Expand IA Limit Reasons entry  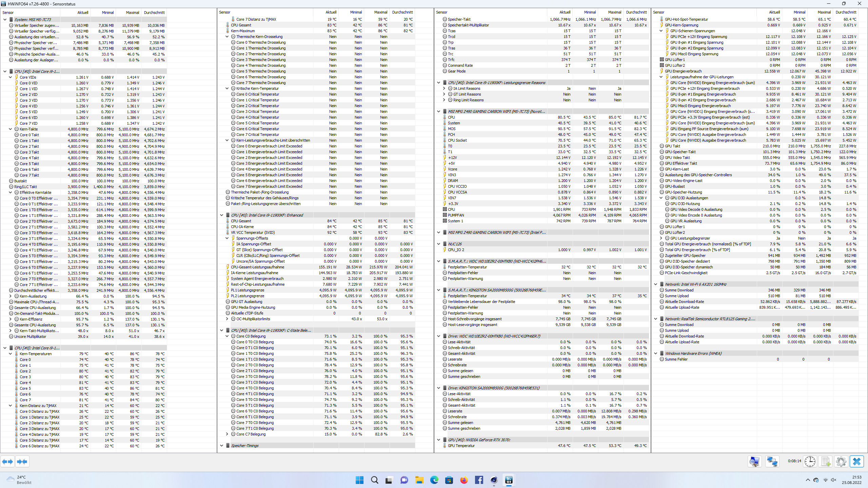(x=444, y=88)
